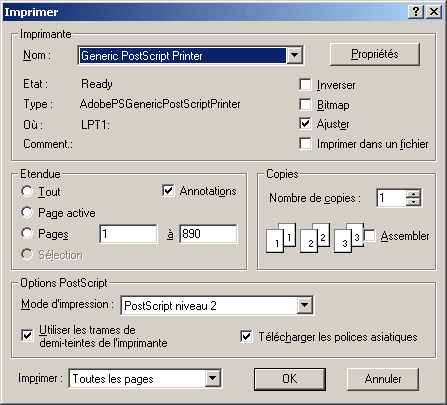The height and width of the screenshot is (405, 447).
Task: Click the ending page field showing 890
Action: pyautogui.click(x=208, y=234)
